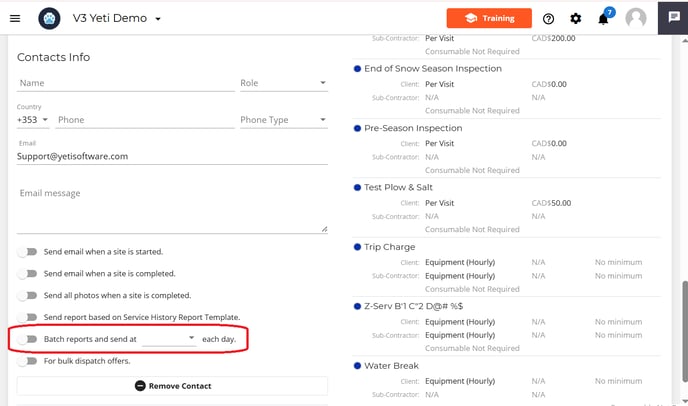Viewport: 688px width, 406px height.
Task: Open the help question mark icon
Action: coord(548,18)
